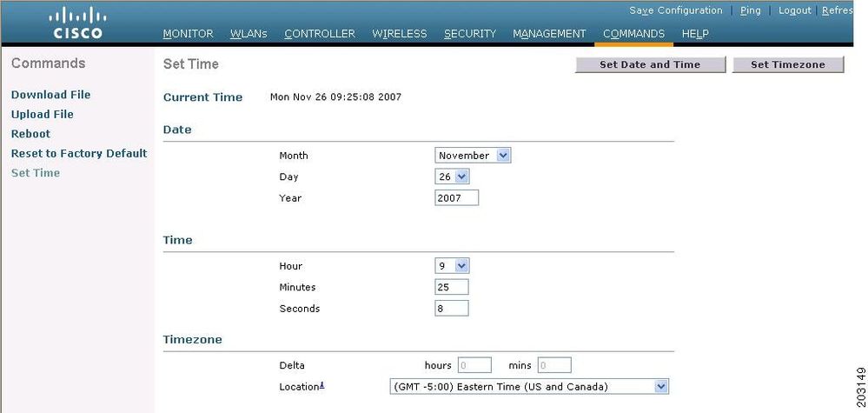Open the WIRELESS menu
This screenshot has width=868, height=413.
tap(399, 34)
